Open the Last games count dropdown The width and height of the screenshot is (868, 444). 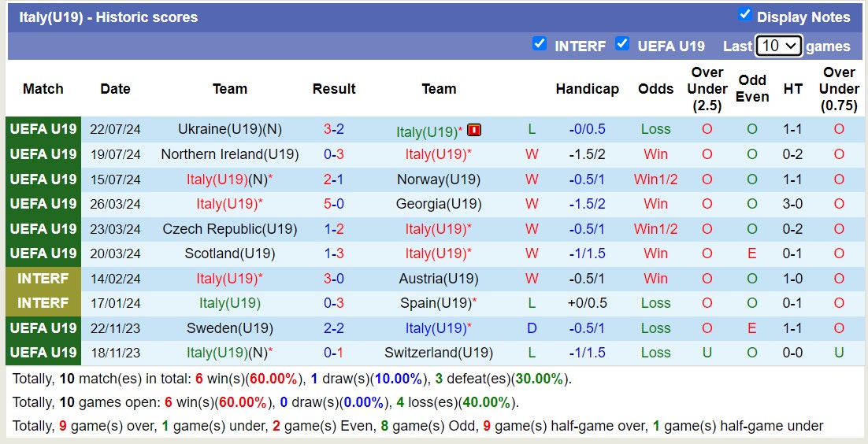click(x=778, y=46)
